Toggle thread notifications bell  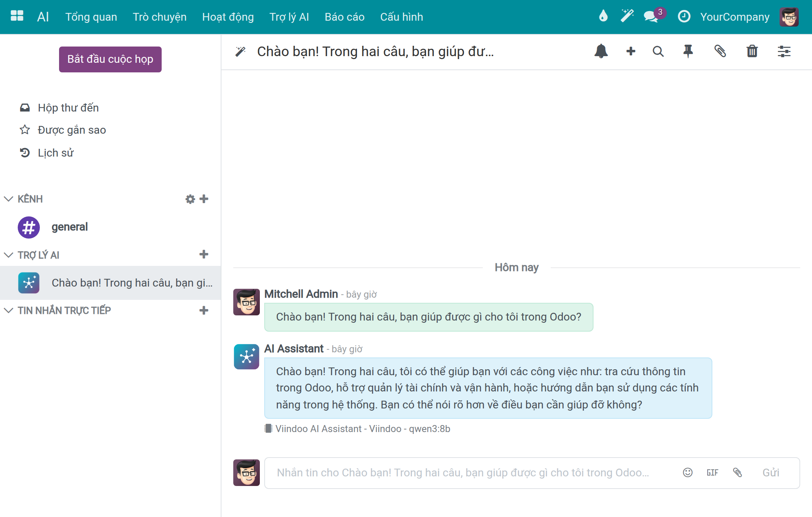pos(601,51)
